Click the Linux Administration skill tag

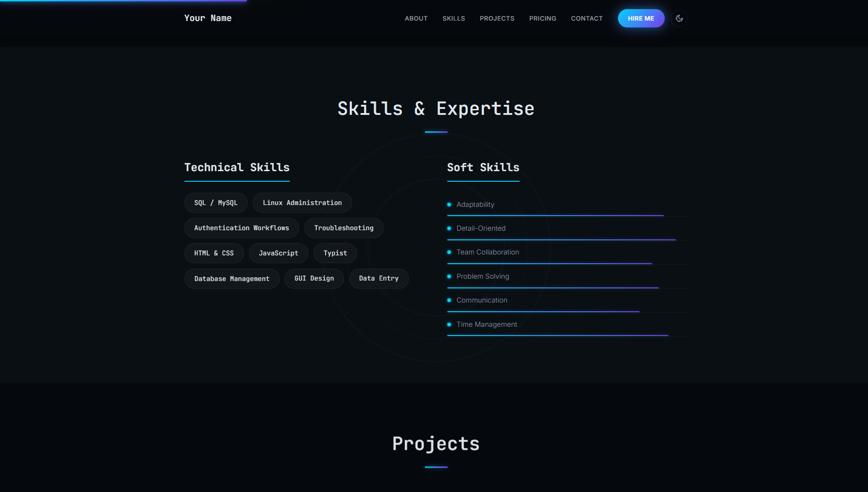tap(302, 203)
